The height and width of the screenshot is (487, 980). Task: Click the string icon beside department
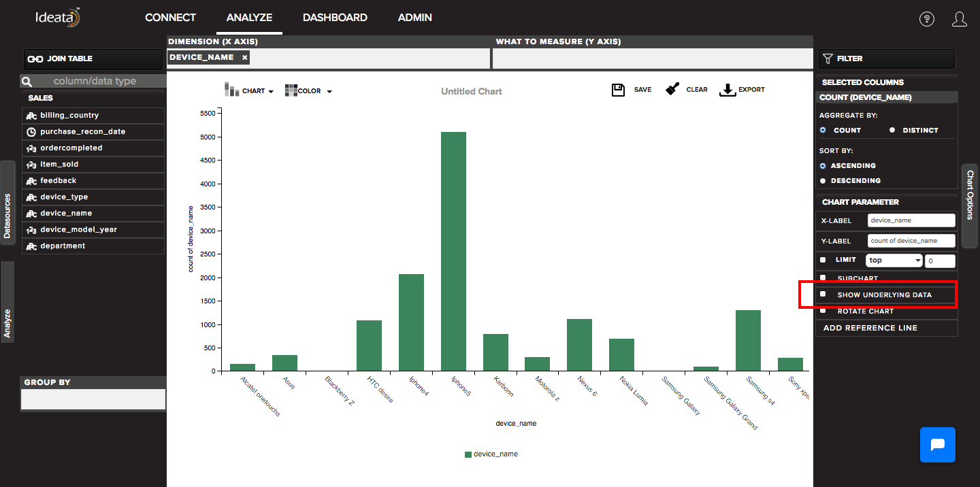click(31, 246)
